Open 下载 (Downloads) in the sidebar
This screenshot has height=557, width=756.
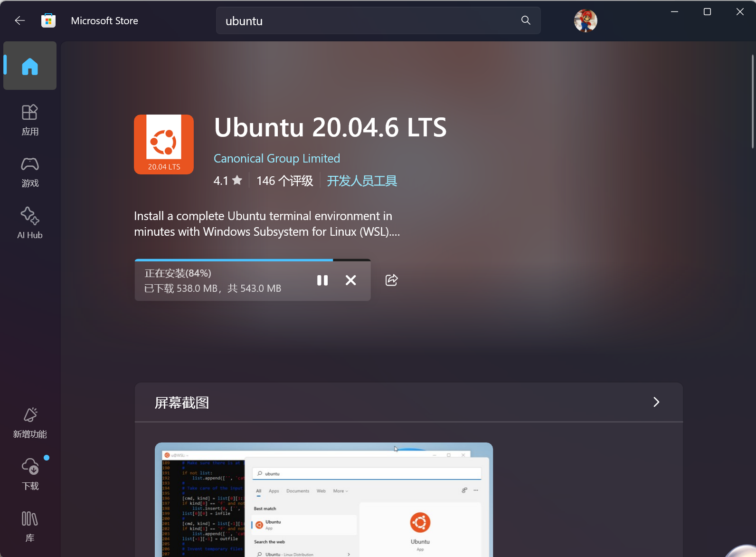30,474
